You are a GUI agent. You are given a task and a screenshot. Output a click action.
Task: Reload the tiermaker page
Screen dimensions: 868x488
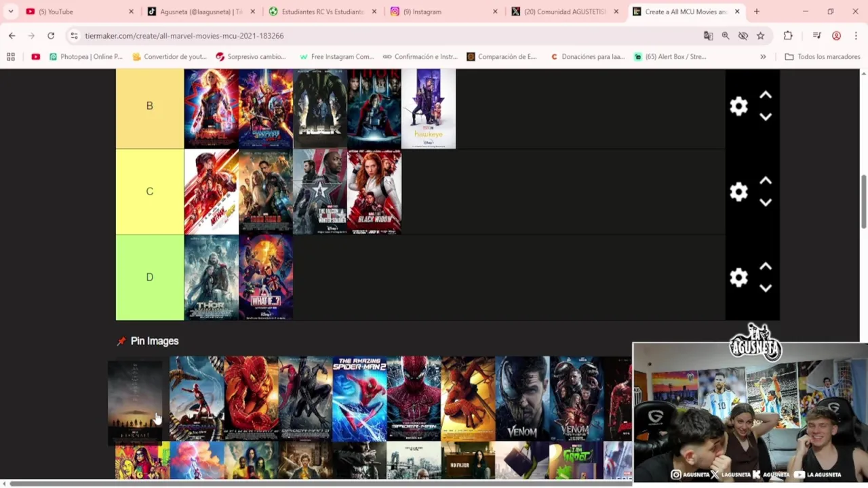(51, 36)
